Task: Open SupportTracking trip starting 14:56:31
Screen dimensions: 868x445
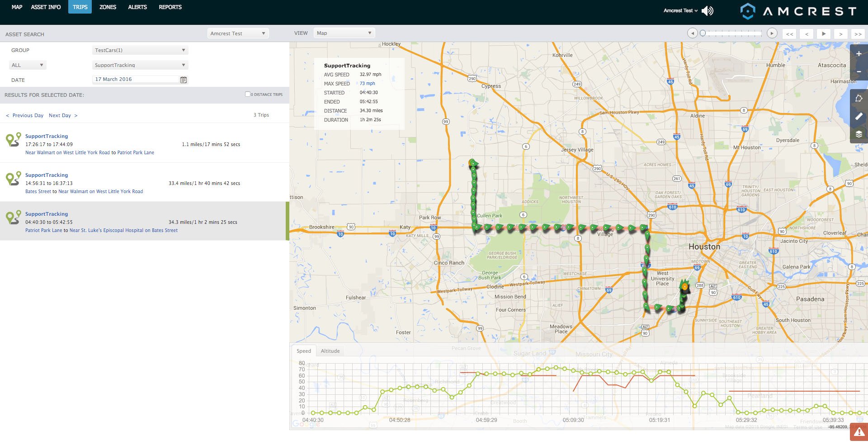Action: click(x=47, y=175)
